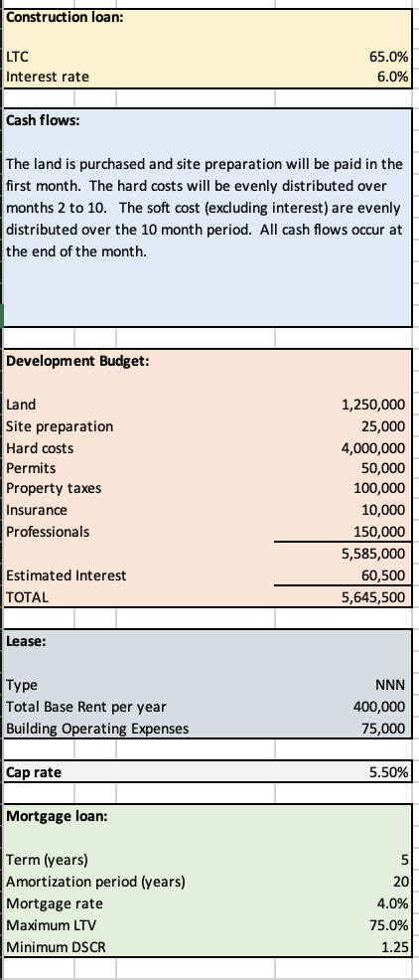419x980 pixels.
Task: Click the 10,000 insurance value
Action: pos(383,510)
